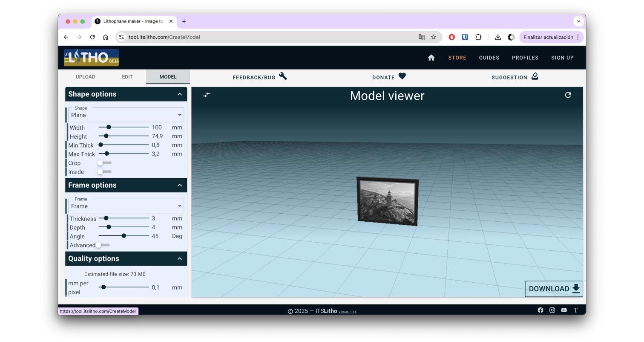Collapse the Frame options section

pyautogui.click(x=180, y=185)
